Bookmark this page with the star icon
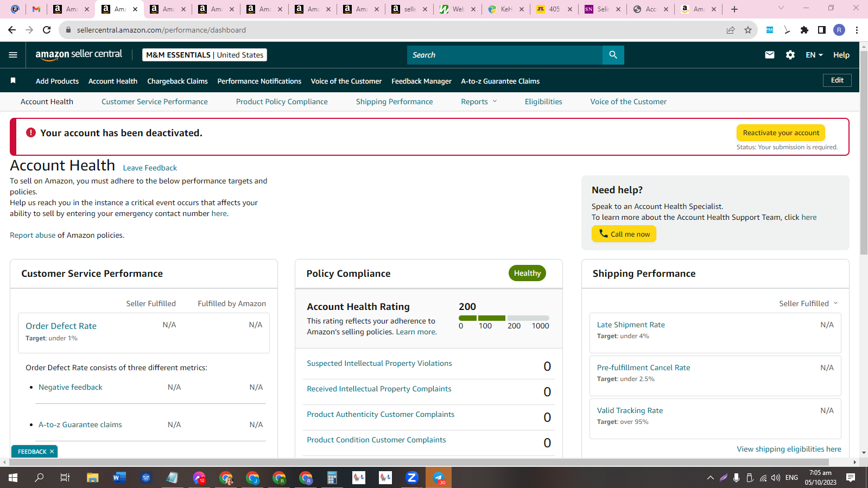 748,30
